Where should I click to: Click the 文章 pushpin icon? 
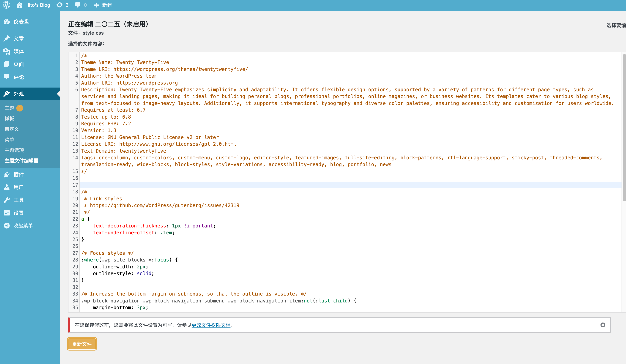(7, 39)
